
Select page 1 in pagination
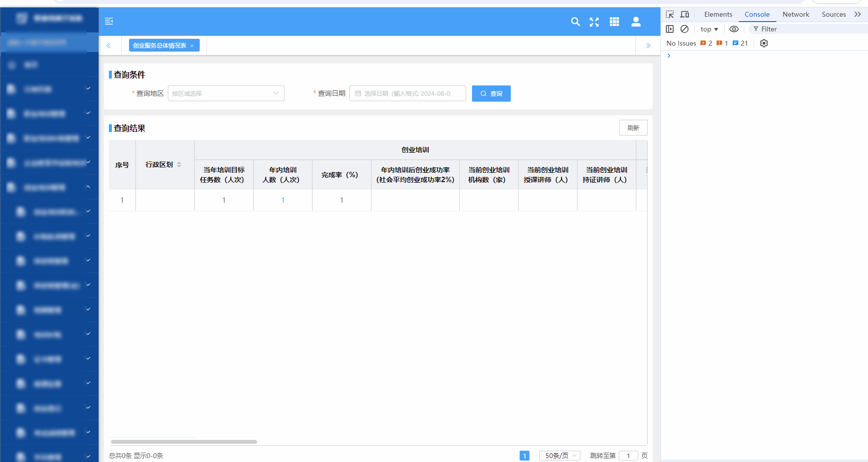pos(525,456)
